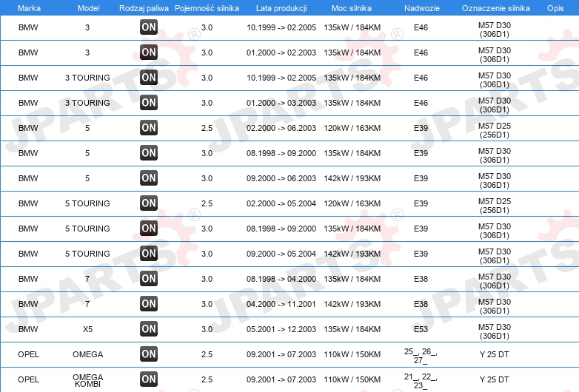This screenshot has height=392, width=579.
Task: Click E46 in row dated 01.2000 -> 02.2003
Action: (421, 53)
